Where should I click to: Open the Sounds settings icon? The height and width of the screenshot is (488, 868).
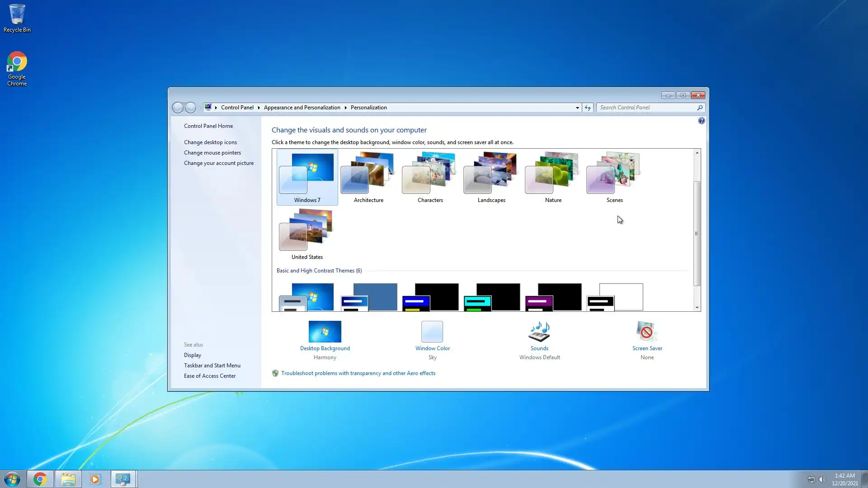click(x=539, y=332)
